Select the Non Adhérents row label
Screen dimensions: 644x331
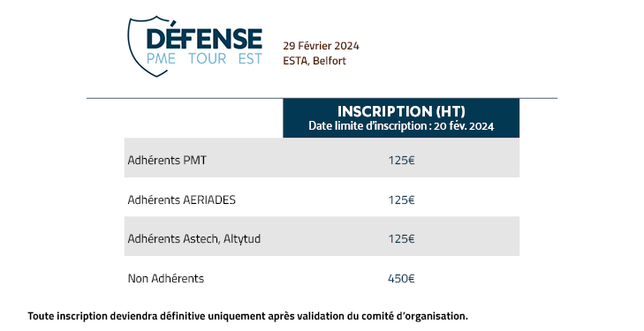[x=165, y=279]
